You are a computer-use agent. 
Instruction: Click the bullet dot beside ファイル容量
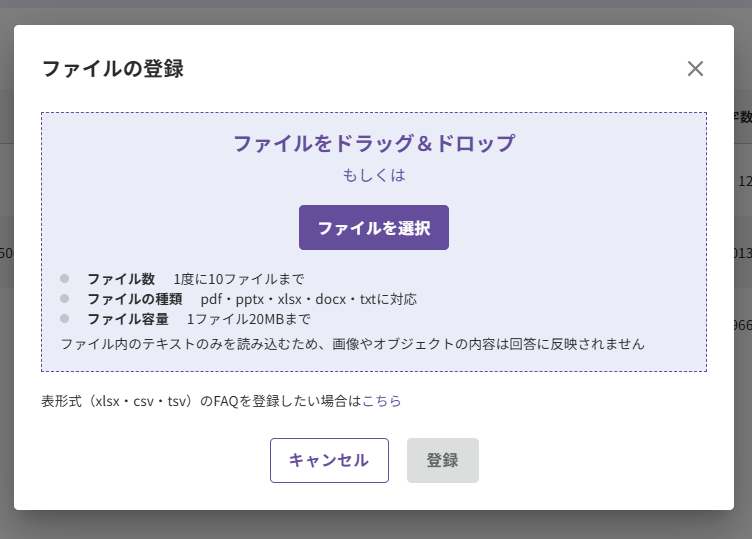tap(65, 318)
